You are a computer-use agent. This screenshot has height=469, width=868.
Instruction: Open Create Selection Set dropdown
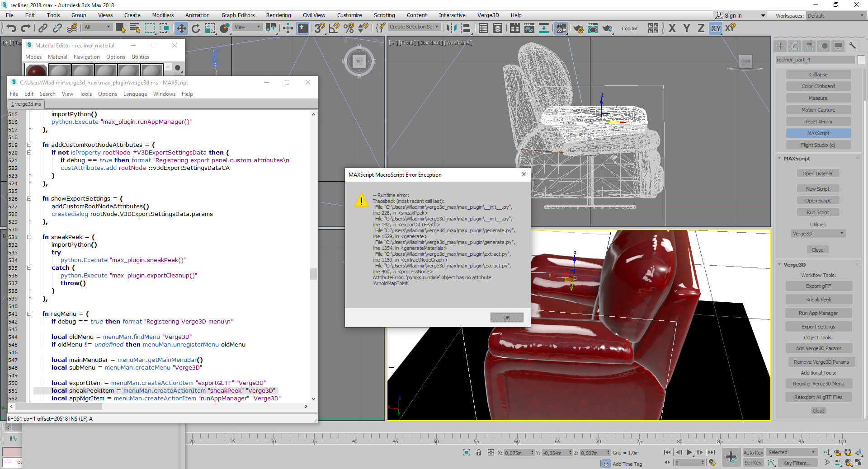coord(414,27)
